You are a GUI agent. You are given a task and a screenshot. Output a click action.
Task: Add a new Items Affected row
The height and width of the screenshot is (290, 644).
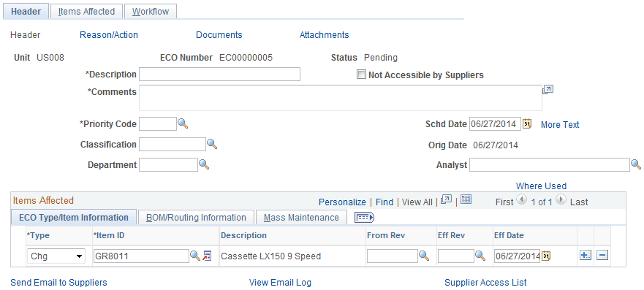coord(585,255)
